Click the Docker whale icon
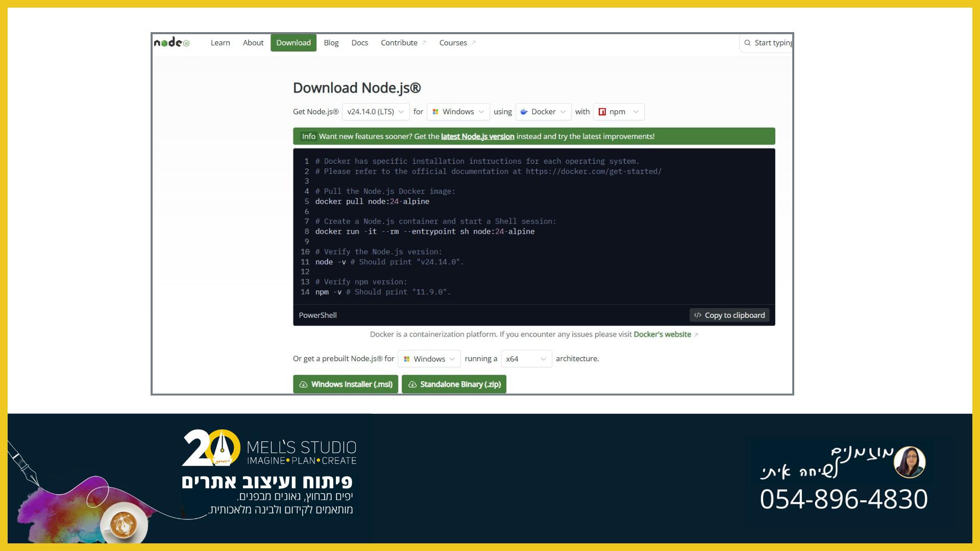This screenshot has height=551, width=980. 524,112
